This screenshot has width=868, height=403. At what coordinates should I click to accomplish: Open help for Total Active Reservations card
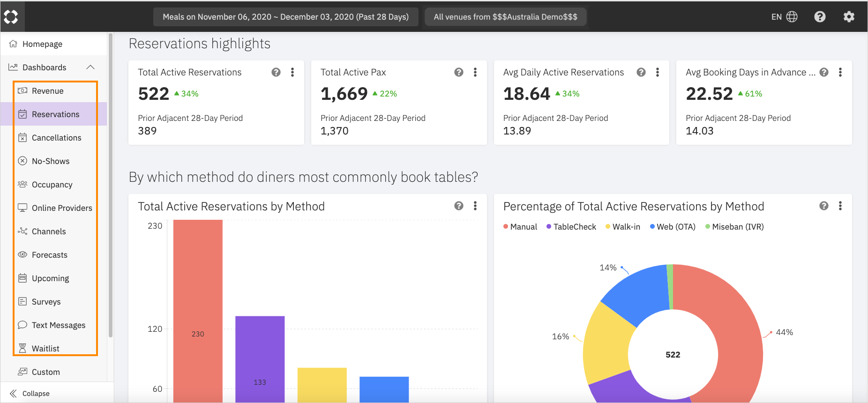(x=276, y=72)
